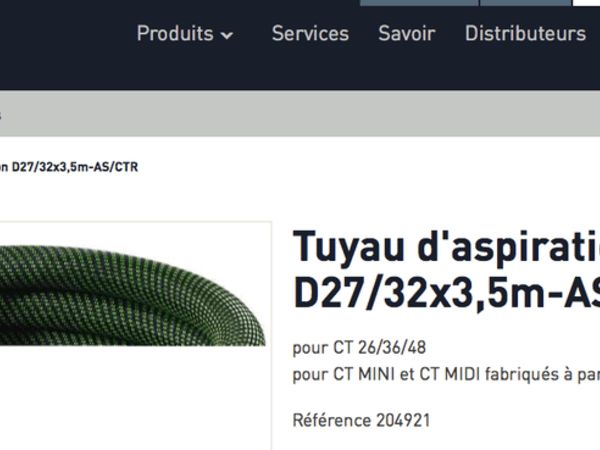Click the word Référence in the product details
This screenshot has height=450, width=600.
point(332,420)
